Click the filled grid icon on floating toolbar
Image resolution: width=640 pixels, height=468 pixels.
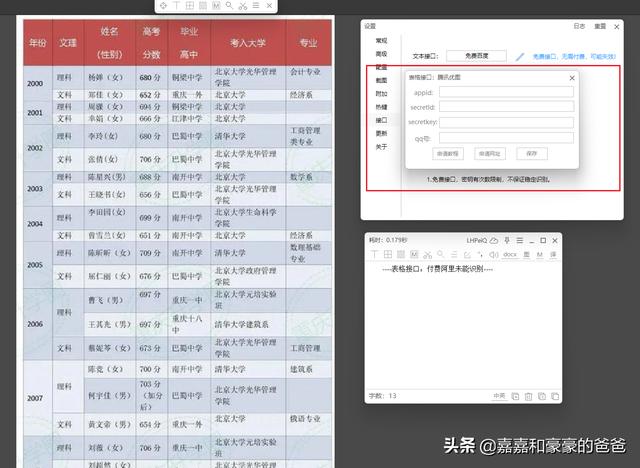point(203,5)
